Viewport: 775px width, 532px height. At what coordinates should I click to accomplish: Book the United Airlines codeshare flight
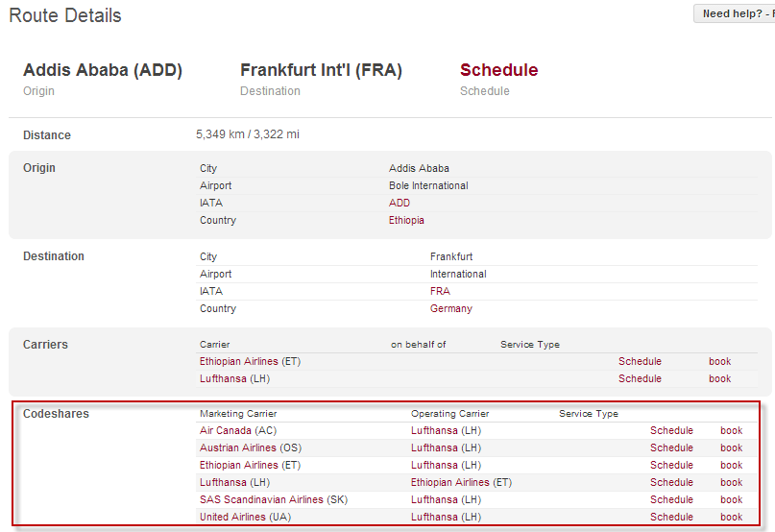[x=731, y=517]
